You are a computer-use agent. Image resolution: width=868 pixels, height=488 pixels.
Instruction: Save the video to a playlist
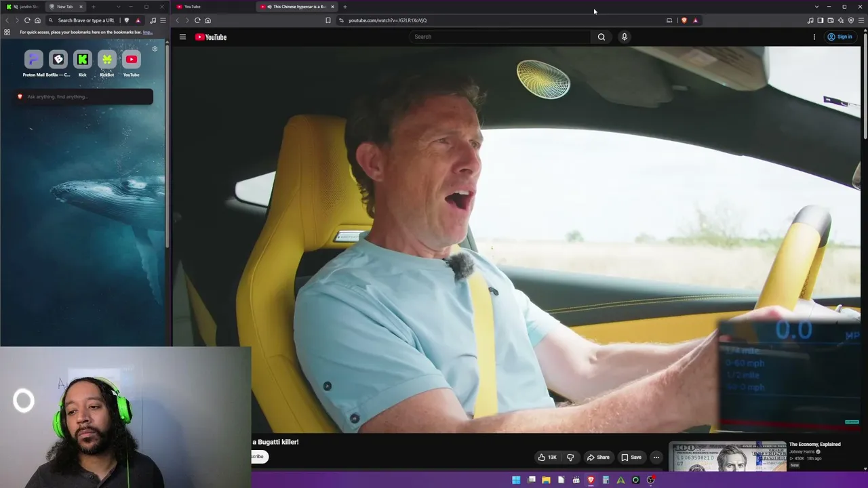[x=631, y=457]
